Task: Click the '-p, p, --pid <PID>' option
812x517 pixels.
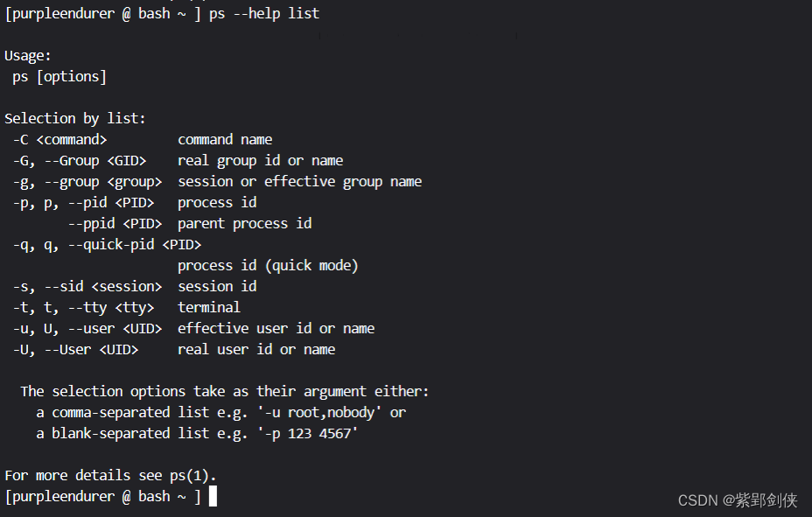Action: click(83, 202)
